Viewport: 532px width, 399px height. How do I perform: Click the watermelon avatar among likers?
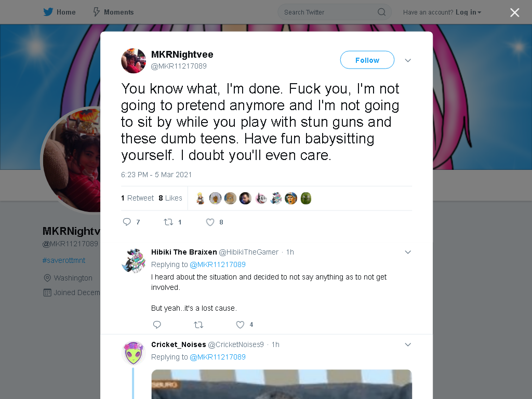tap(305, 198)
